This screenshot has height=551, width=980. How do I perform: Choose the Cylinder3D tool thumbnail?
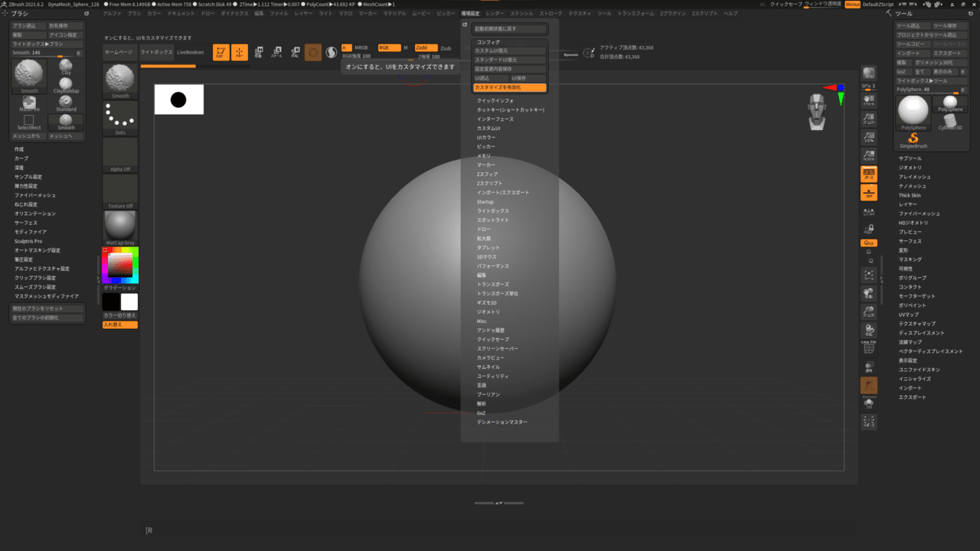pos(950,122)
